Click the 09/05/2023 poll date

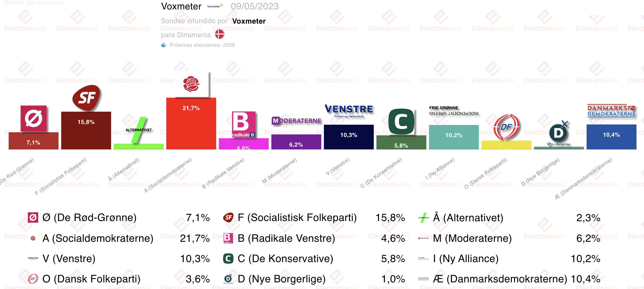[x=254, y=7]
